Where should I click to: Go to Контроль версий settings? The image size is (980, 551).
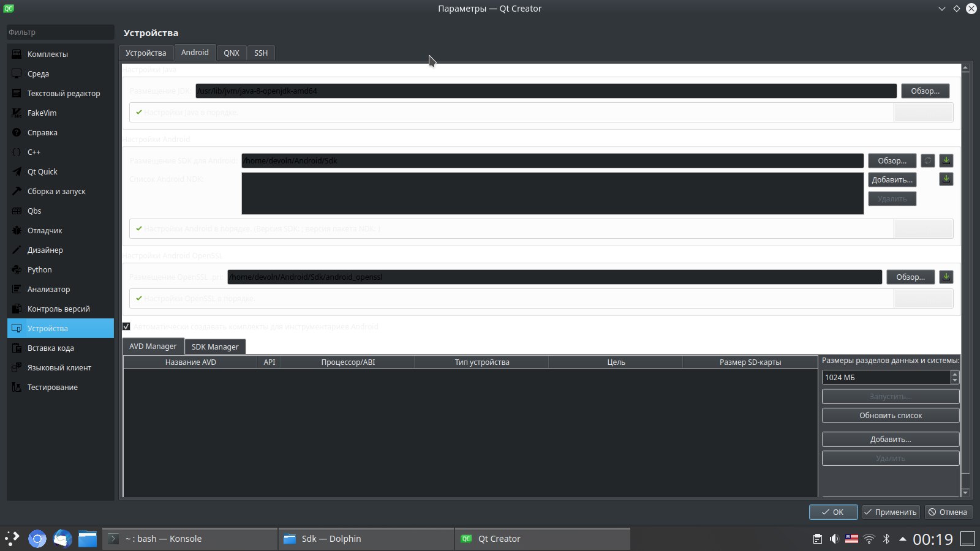tap(60, 309)
